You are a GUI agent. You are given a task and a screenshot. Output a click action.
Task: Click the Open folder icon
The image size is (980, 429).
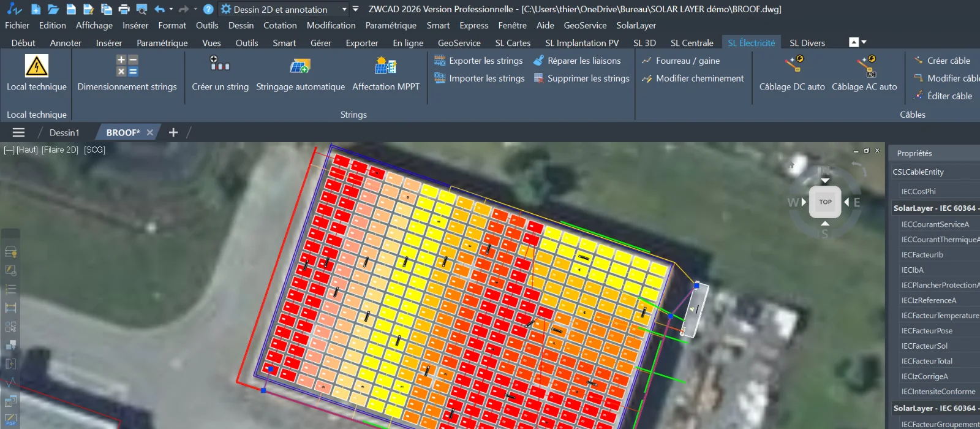pos(53,9)
